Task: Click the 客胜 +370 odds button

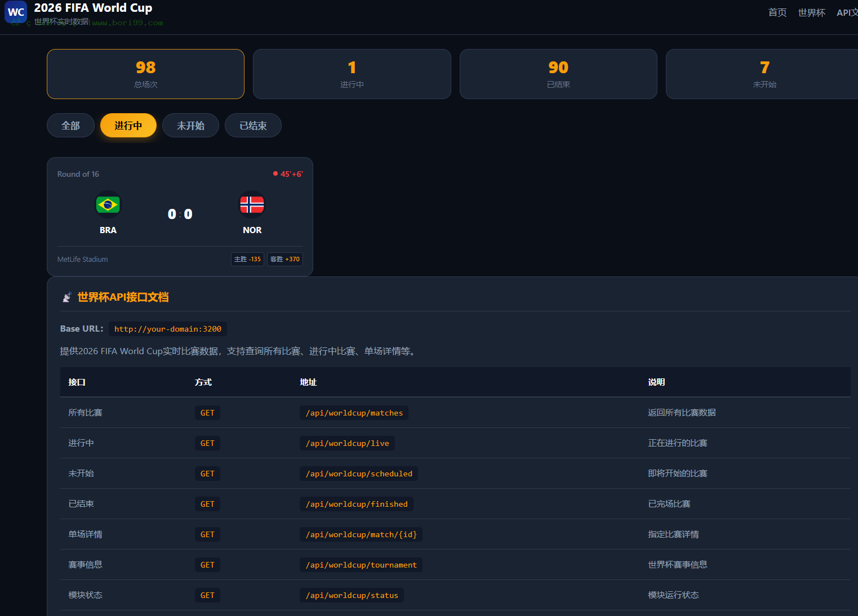Action: pos(285,259)
